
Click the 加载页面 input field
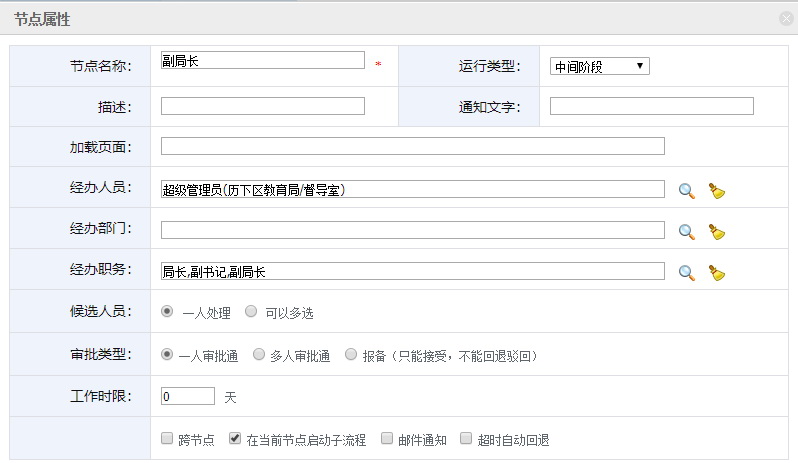pos(413,146)
